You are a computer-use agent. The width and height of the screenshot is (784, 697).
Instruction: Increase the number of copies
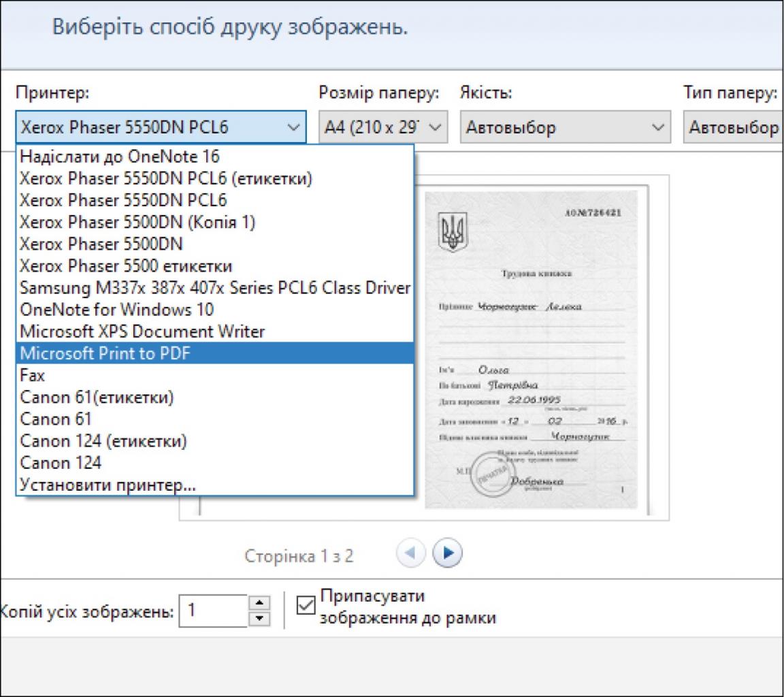pos(259,602)
